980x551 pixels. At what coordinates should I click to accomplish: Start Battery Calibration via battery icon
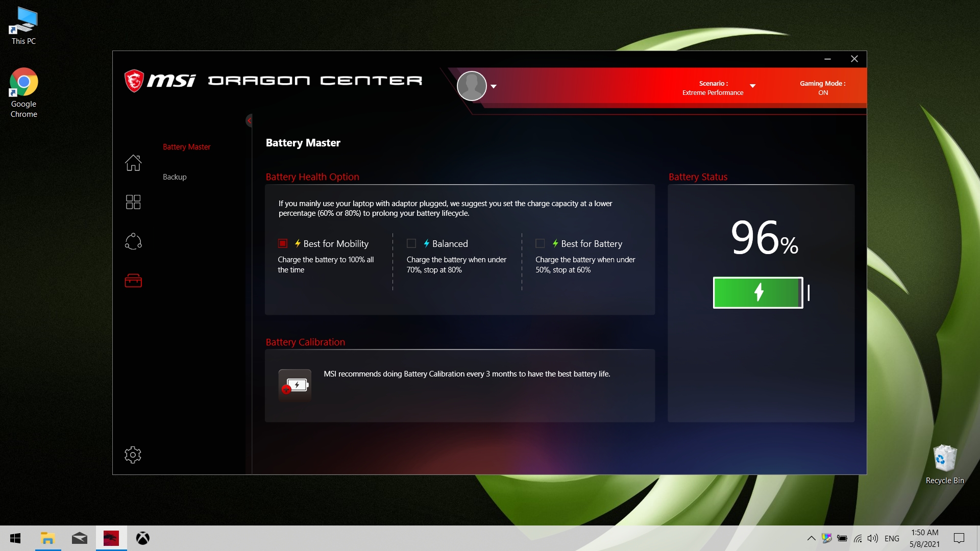[295, 385]
